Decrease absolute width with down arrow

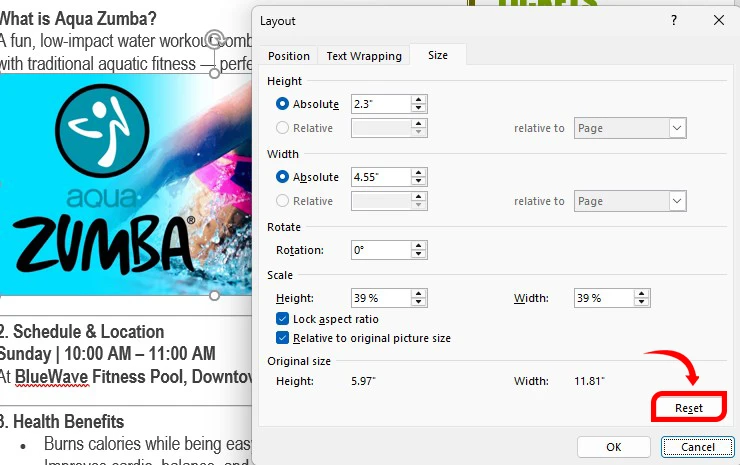(x=419, y=182)
